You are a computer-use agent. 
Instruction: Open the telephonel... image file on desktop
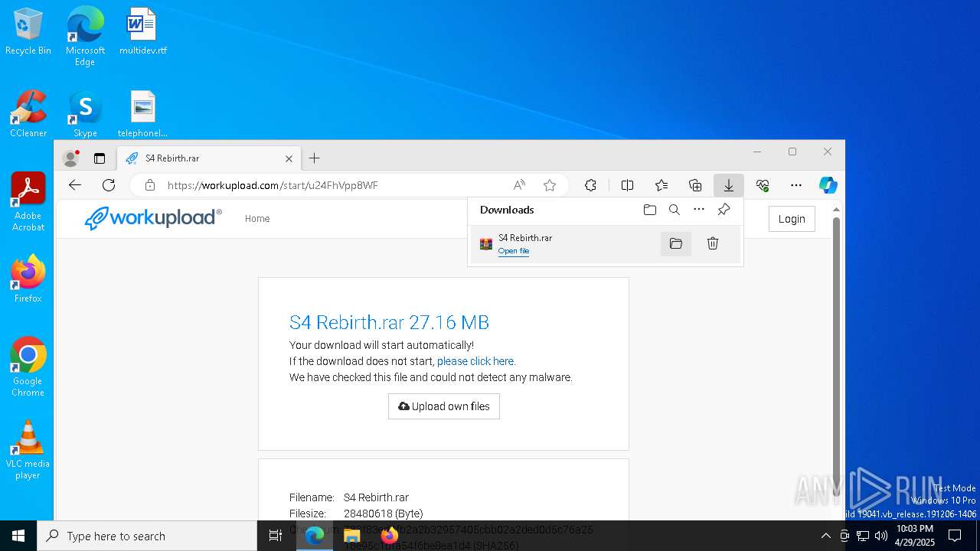tap(142, 114)
